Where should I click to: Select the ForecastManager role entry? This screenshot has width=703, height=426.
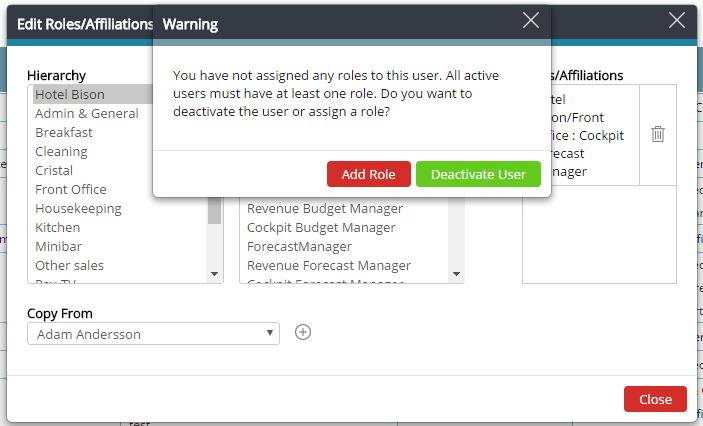299,247
